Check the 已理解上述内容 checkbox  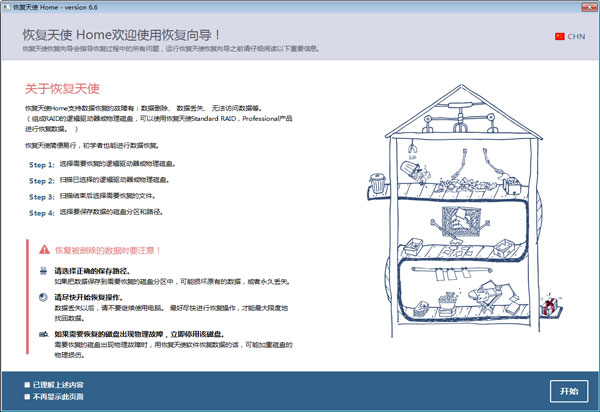pos(28,384)
